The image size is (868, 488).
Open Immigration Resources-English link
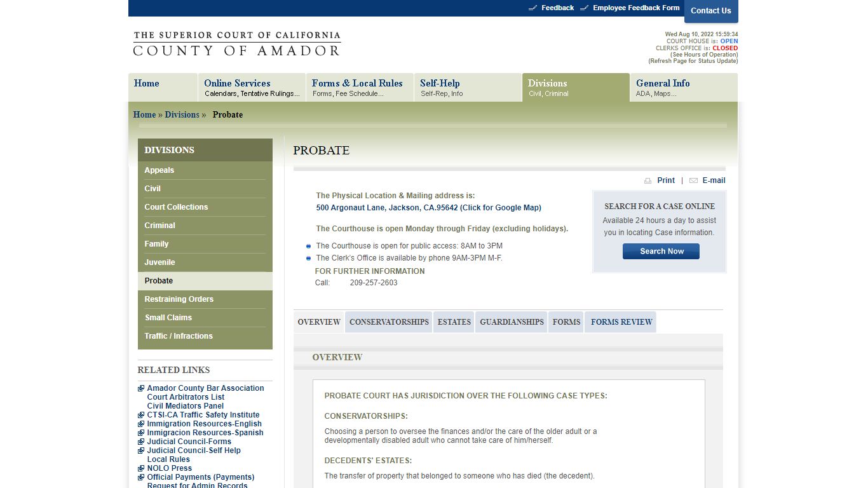point(204,424)
